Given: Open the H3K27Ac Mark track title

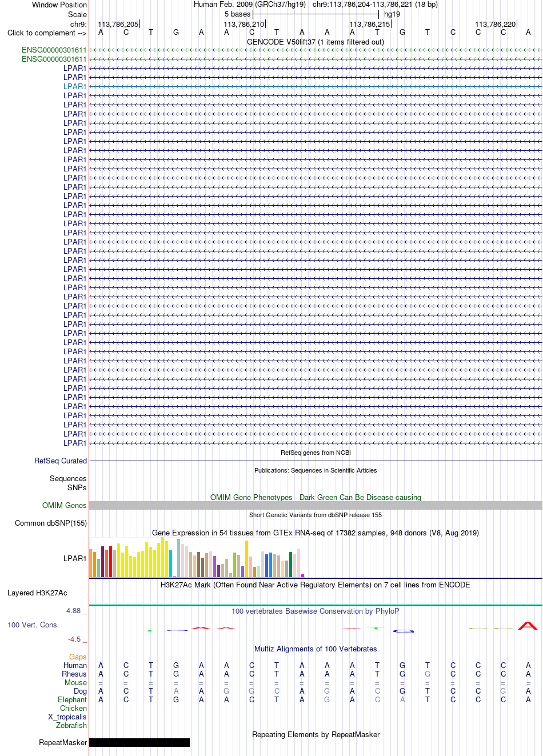Looking at the screenshot, I should (316, 585).
